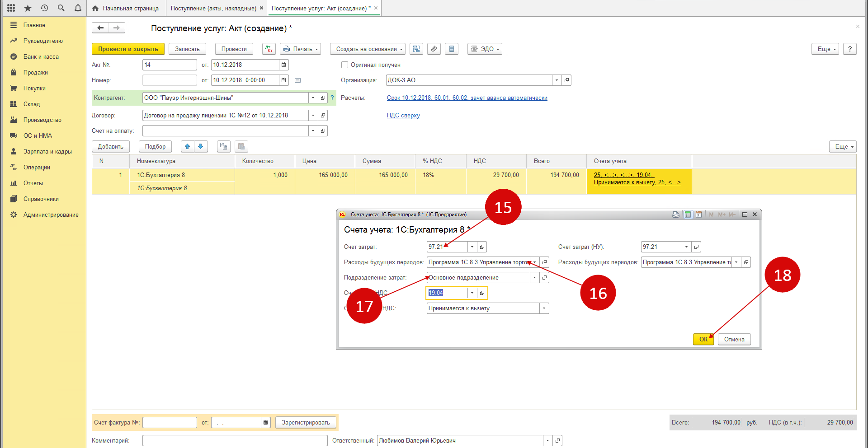Open the search magnifier icon

click(61, 8)
